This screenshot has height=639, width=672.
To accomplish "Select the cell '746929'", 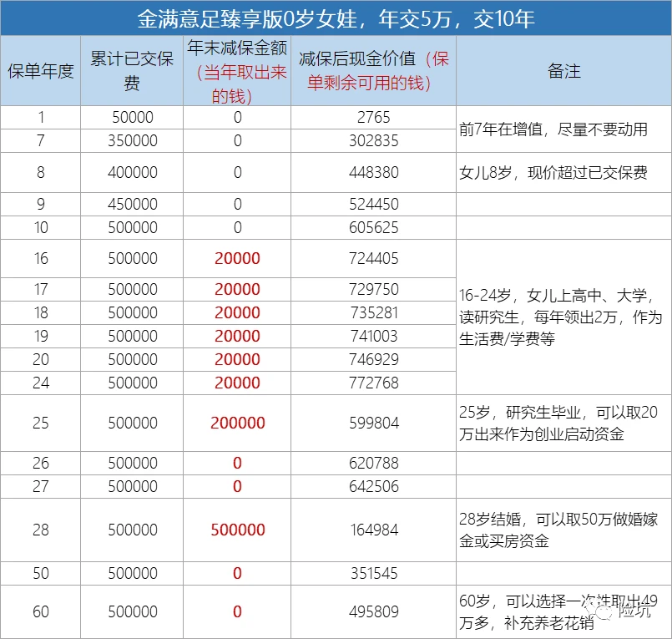I will 374,359.
